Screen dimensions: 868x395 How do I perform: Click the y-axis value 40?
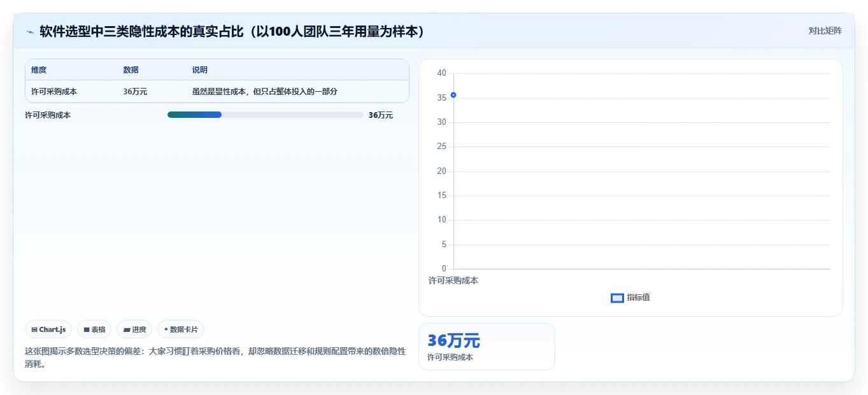pyautogui.click(x=442, y=73)
